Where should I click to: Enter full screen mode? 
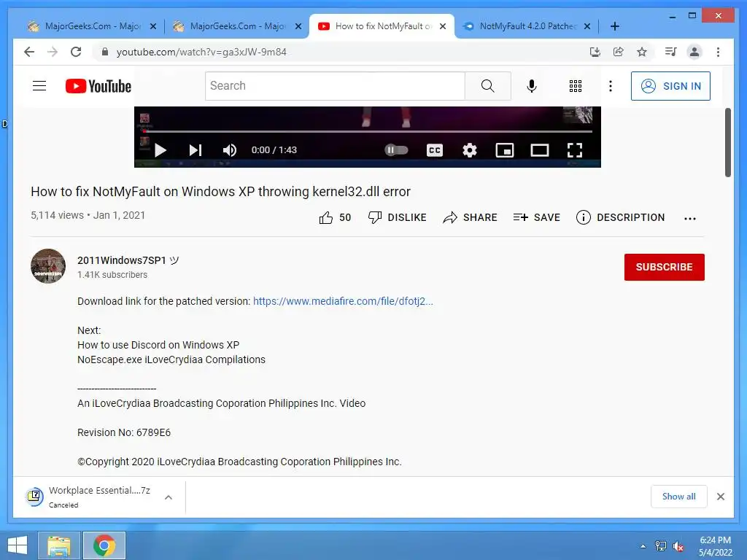point(575,150)
